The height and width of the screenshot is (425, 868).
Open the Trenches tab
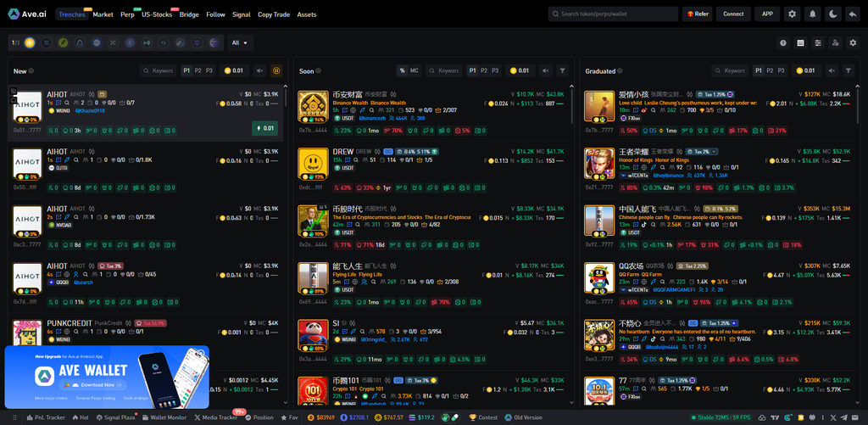coord(73,14)
